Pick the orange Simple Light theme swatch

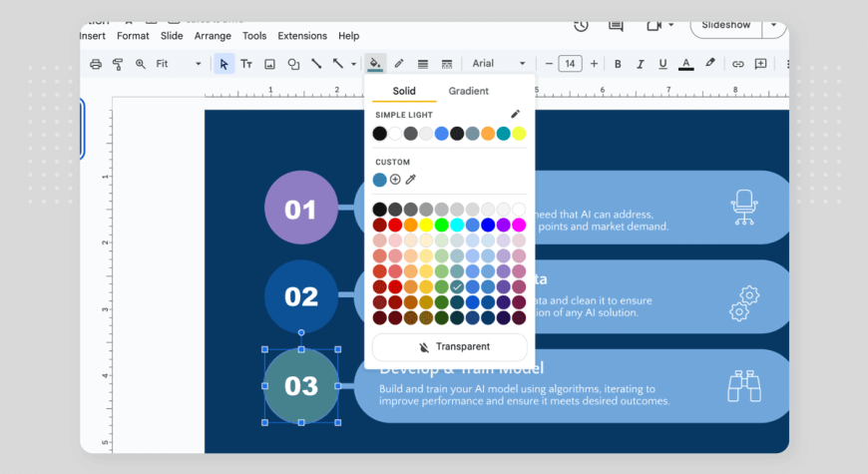[x=488, y=134]
